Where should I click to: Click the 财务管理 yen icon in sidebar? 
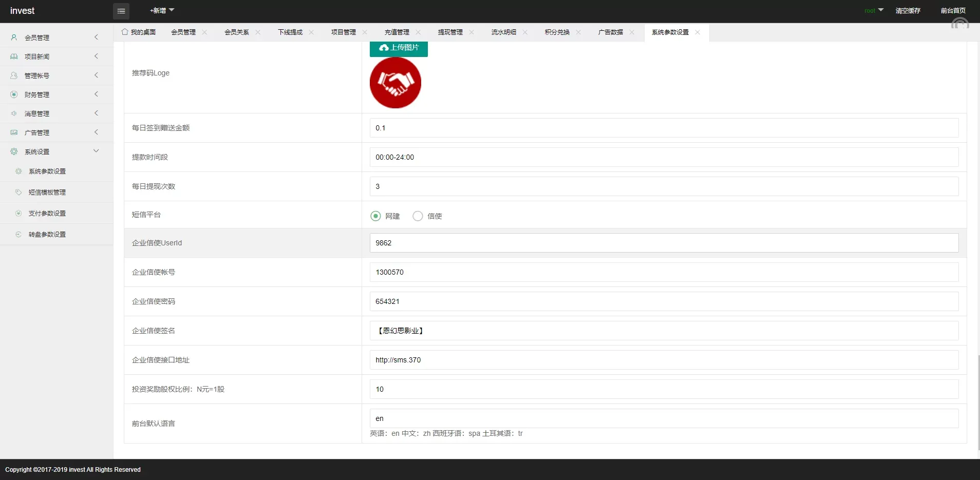coord(14,94)
